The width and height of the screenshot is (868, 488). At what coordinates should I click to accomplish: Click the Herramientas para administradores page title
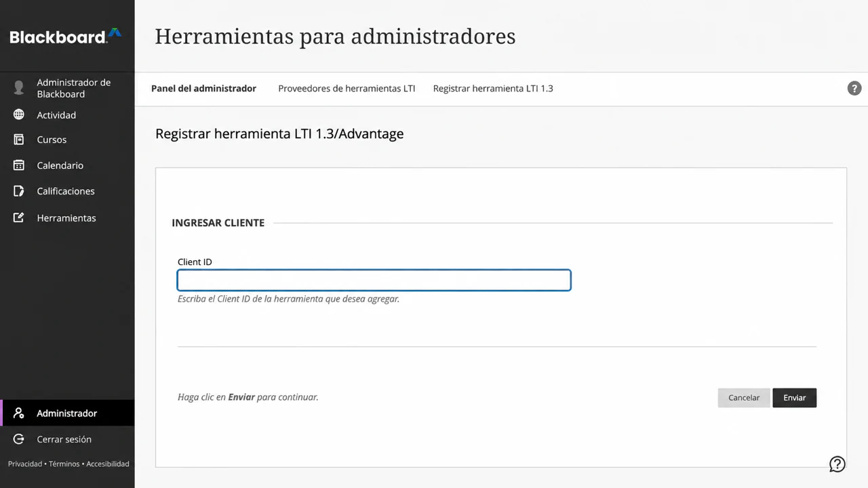(335, 36)
